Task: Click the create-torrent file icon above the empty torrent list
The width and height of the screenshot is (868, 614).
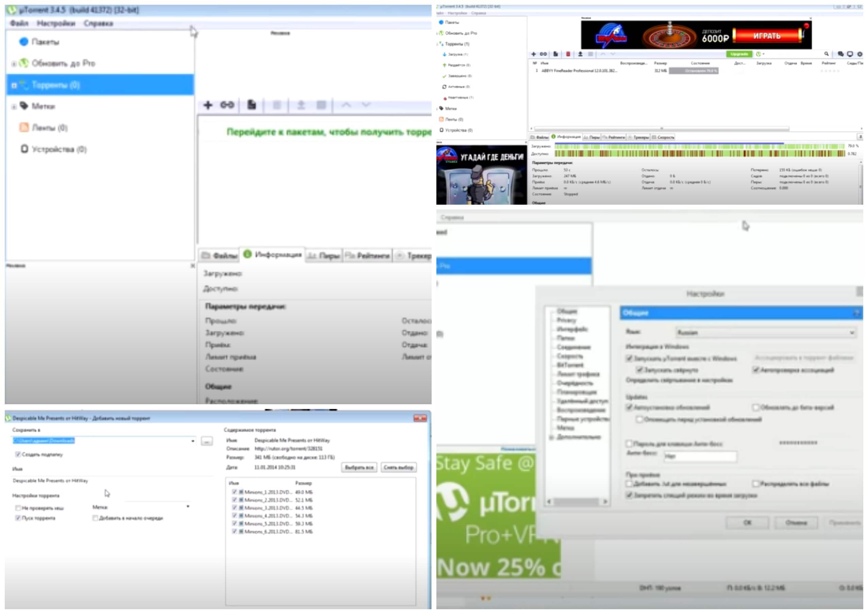Action: tap(251, 105)
